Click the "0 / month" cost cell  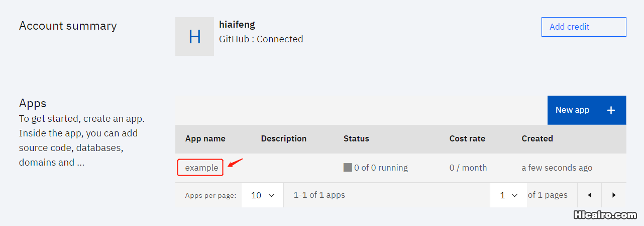(x=468, y=168)
